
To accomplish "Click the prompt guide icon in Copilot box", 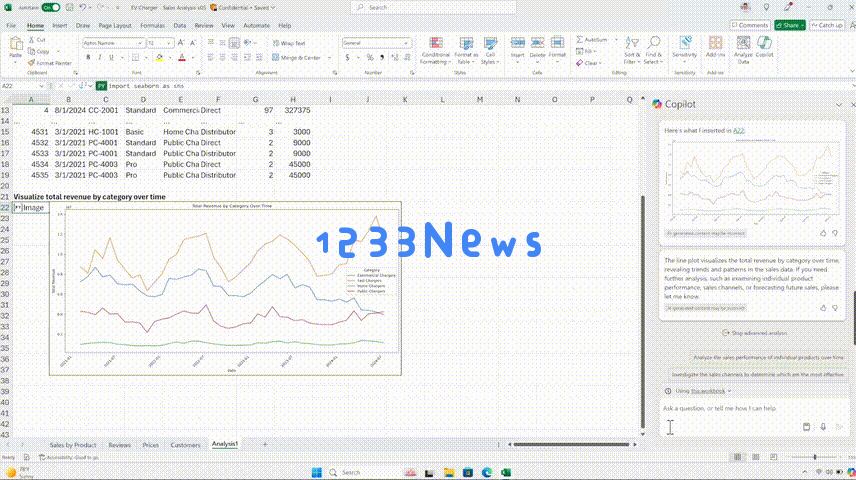I will 806,427.
